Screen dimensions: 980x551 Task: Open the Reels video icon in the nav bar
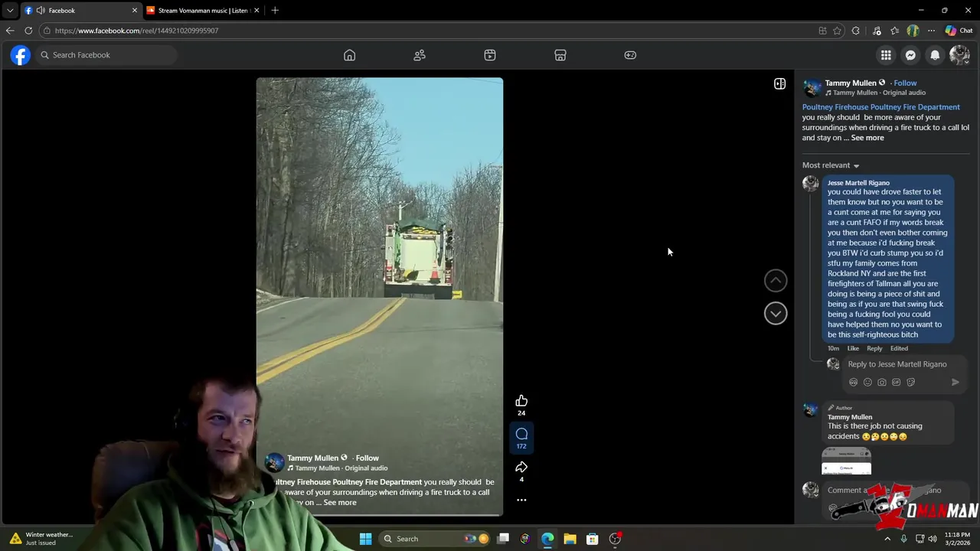tap(490, 55)
